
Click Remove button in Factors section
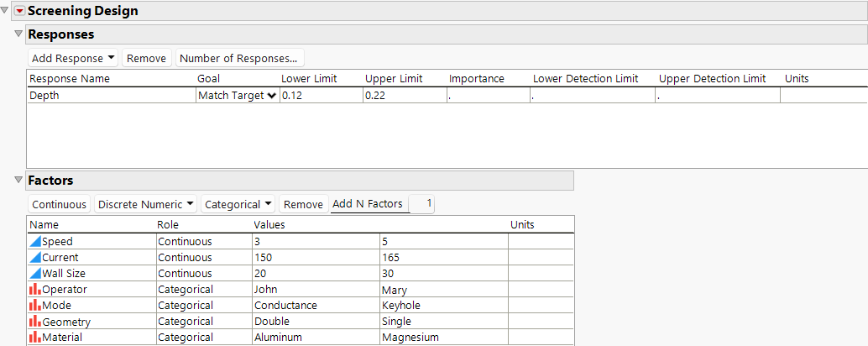pos(303,204)
